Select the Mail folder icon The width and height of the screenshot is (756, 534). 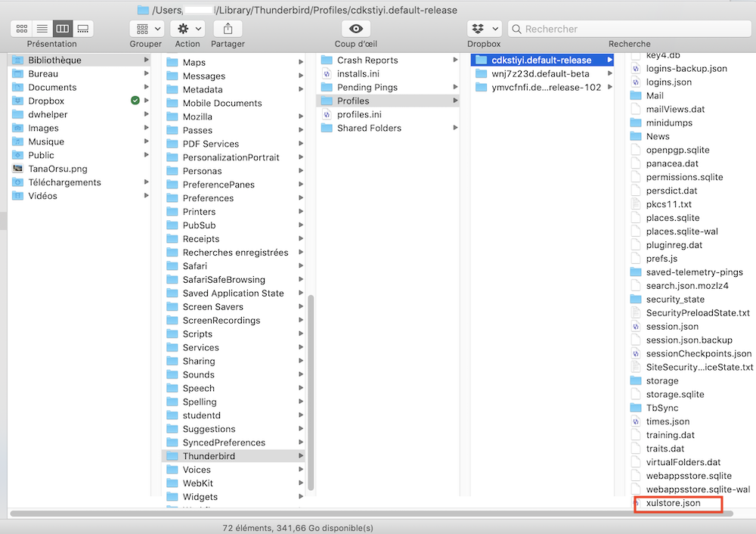[x=636, y=95]
